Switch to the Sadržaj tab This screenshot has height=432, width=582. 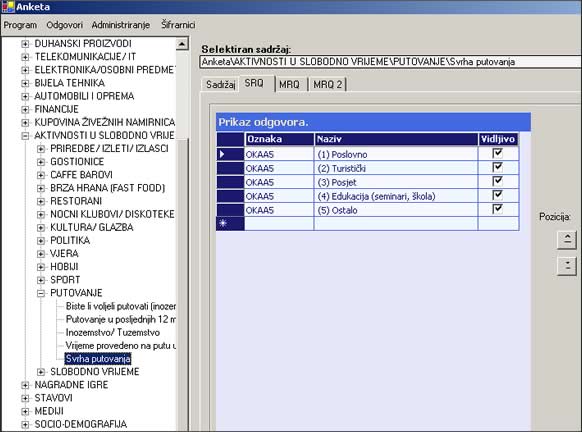coord(220,84)
